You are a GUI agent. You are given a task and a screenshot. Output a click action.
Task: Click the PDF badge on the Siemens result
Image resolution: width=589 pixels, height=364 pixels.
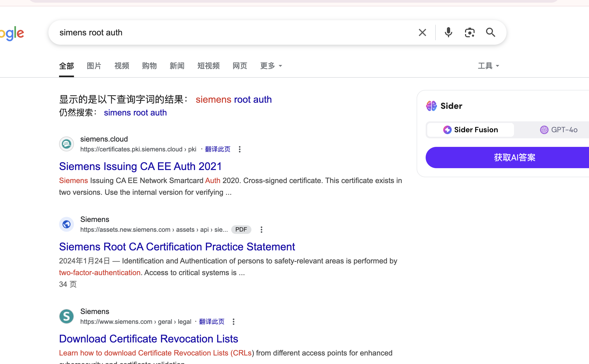click(x=241, y=230)
